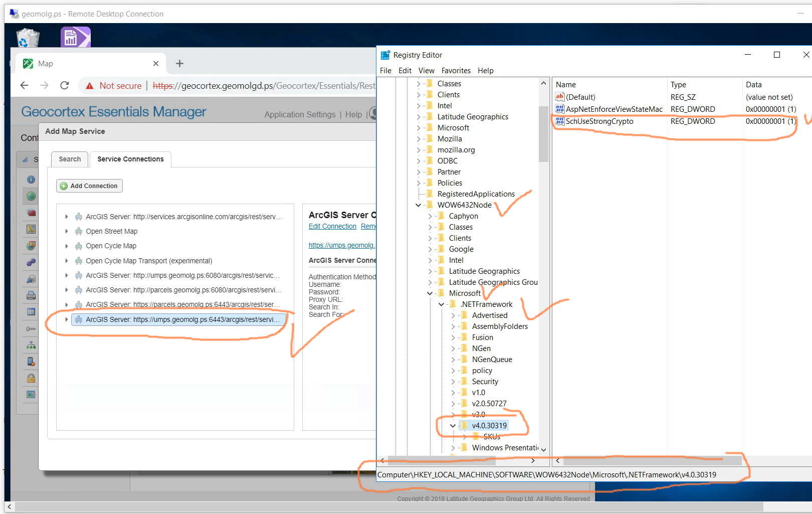Click the registry path address bar
This screenshot has width=812, height=514.
(546, 475)
